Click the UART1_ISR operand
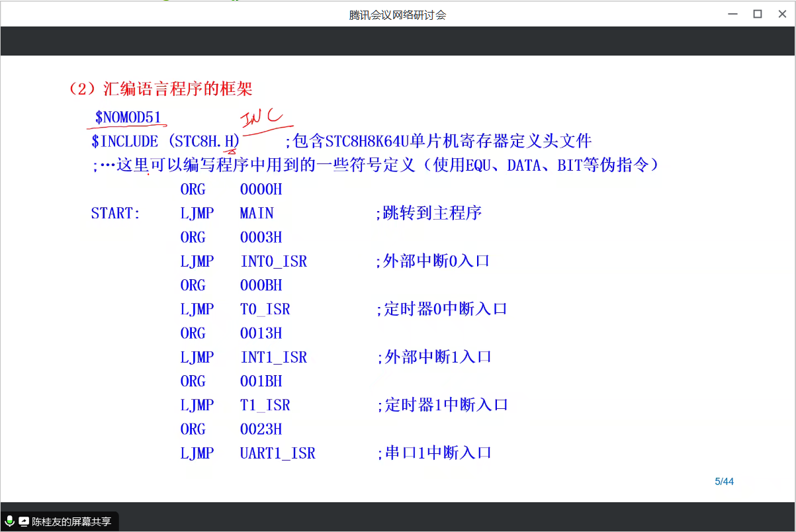This screenshot has width=796, height=532. point(277,453)
